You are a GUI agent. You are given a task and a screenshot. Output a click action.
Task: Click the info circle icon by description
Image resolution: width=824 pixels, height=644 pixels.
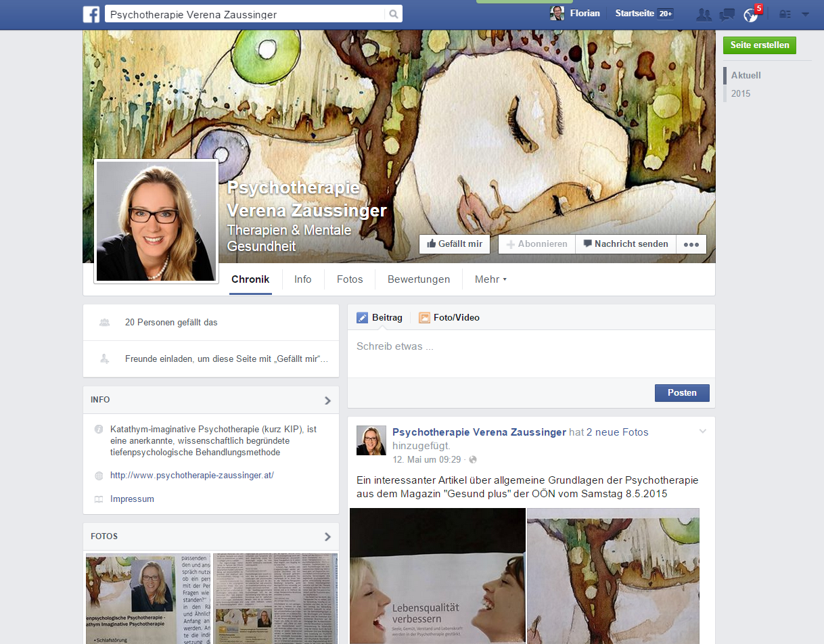click(99, 429)
